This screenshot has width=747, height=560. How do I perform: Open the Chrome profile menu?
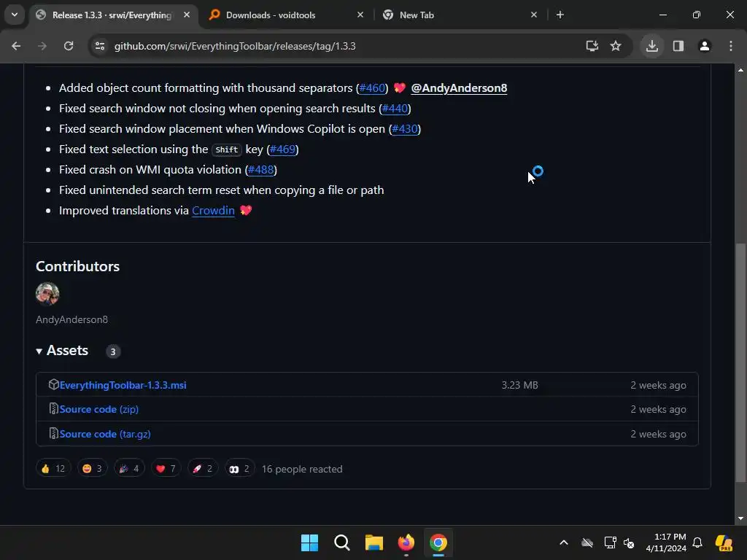tap(705, 46)
